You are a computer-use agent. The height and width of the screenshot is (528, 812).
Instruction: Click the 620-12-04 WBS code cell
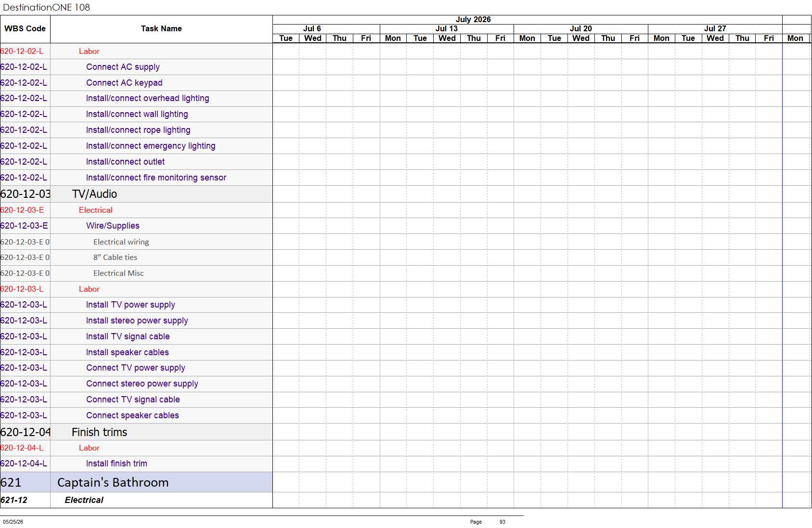point(25,432)
